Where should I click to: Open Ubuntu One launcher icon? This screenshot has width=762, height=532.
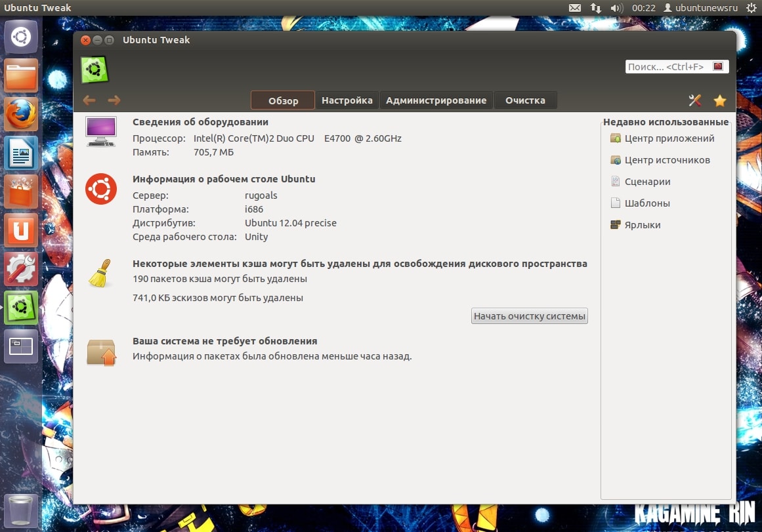pyautogui.click(x=21, y=230)
